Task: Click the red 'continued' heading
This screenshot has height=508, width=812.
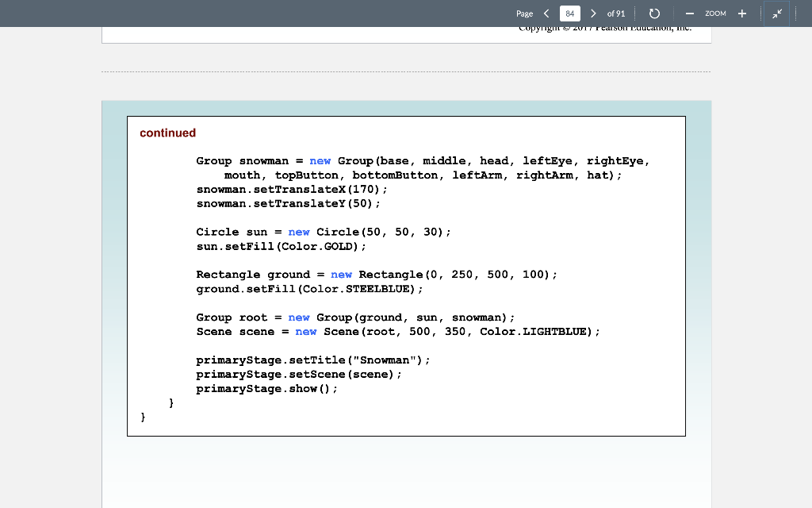Action: click(167, 133)
